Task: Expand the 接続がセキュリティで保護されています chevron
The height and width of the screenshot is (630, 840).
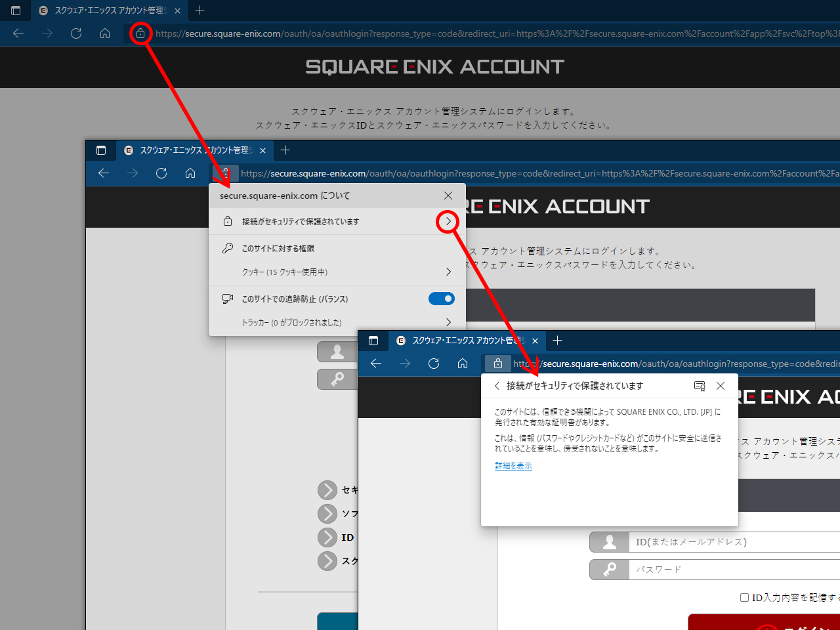Action: point(448,222)
